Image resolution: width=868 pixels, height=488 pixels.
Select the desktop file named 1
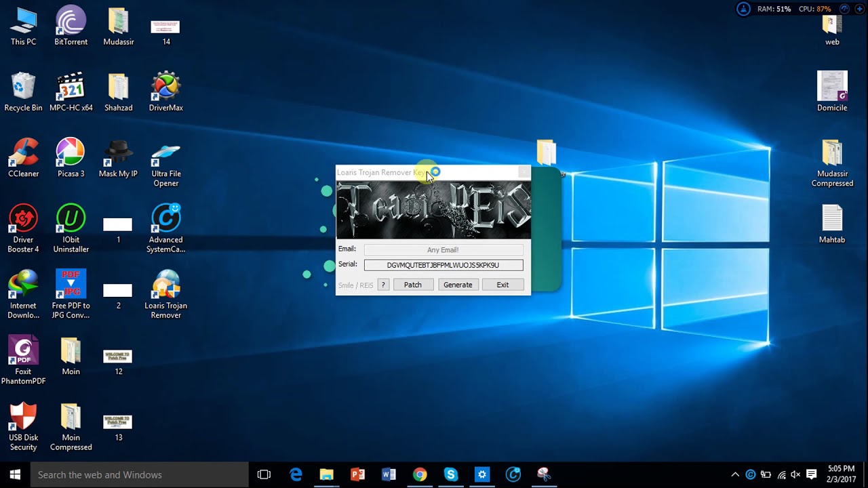118,230
